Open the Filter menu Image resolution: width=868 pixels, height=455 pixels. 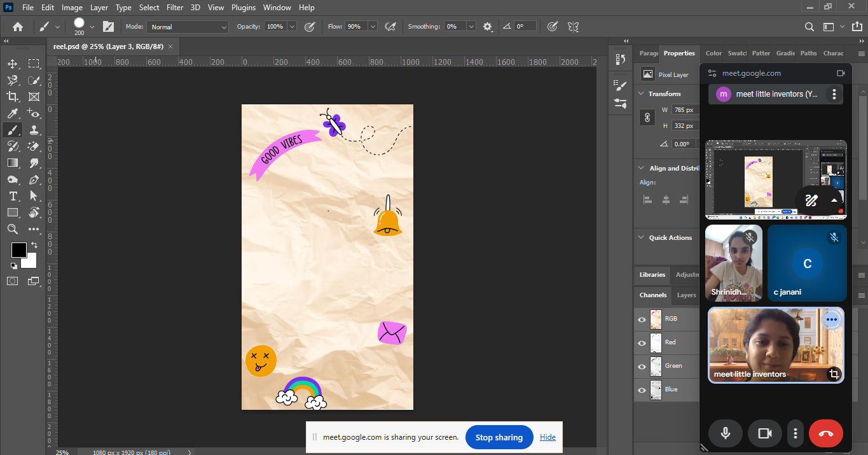click(x=175, y=8)
